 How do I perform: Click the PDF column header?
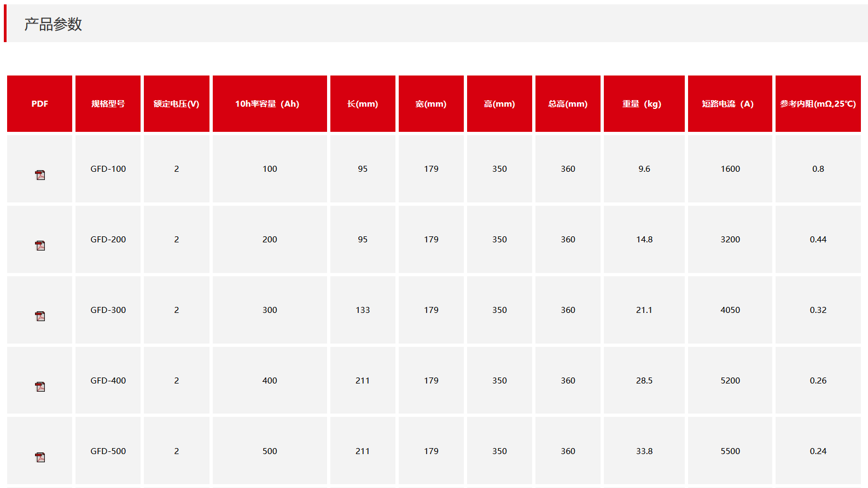(x=39, y=104)
